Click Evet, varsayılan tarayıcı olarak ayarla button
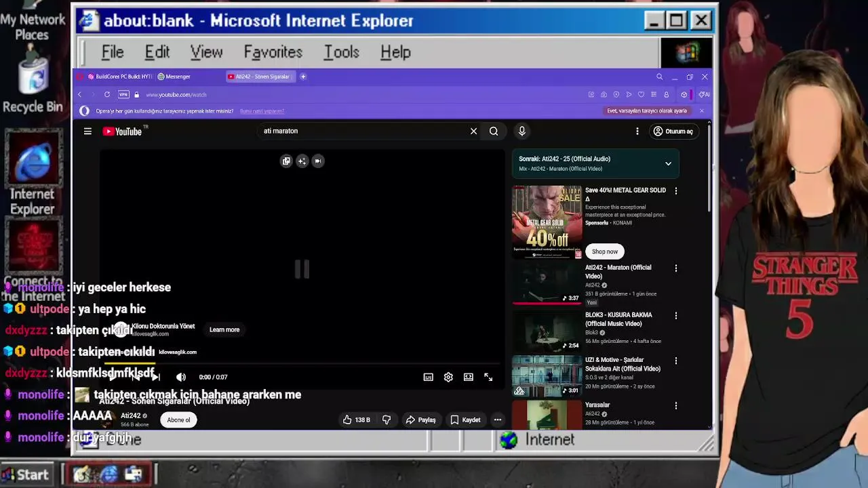Screen dimensions: 868x488 click(647, 111)
